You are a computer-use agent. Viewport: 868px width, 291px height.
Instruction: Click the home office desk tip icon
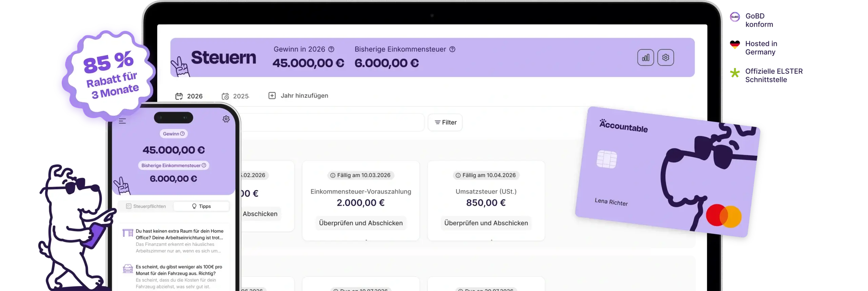point(127,233)
